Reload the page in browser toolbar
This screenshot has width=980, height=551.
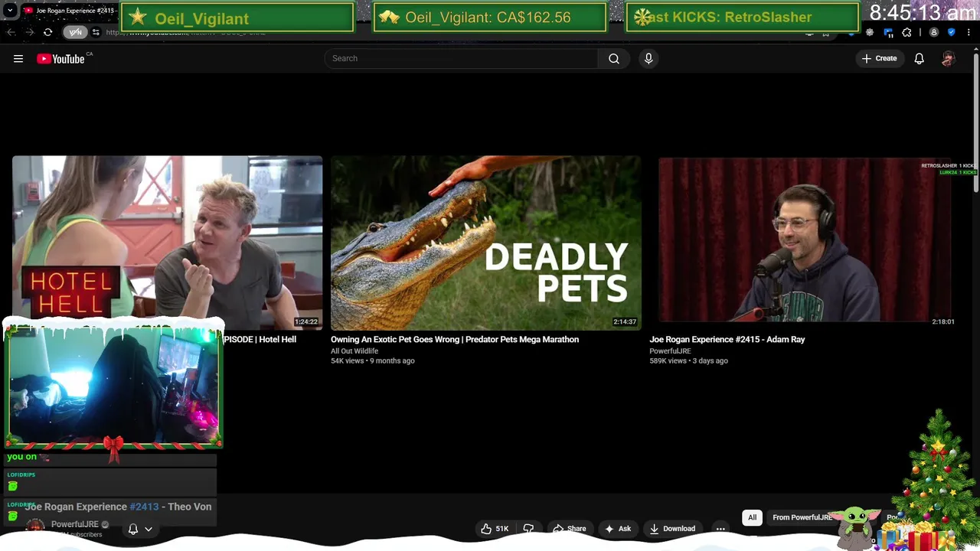47,32
